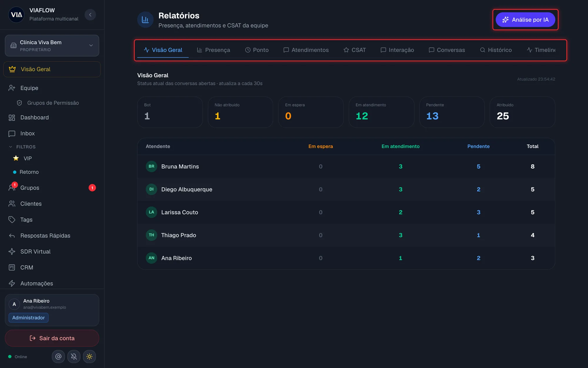
Task: Switch theme with the sun icon
Action: [89, 357]
